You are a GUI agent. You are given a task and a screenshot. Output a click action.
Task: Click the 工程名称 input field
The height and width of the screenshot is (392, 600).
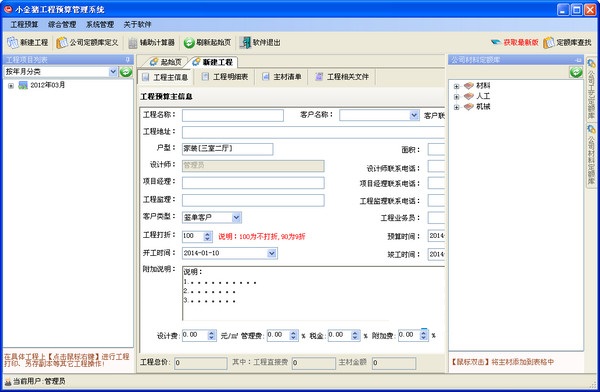click(x=233, y=115)
